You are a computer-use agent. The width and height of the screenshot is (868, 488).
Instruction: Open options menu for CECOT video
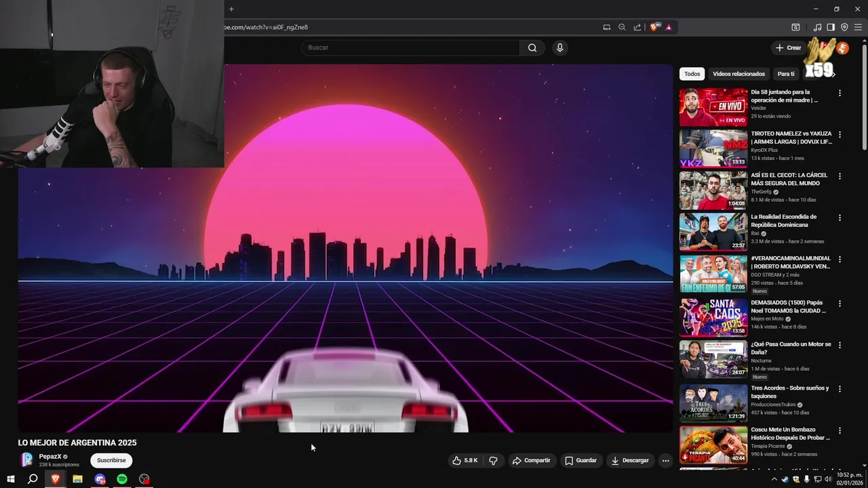pyautogui.click(x=840, y=176)
